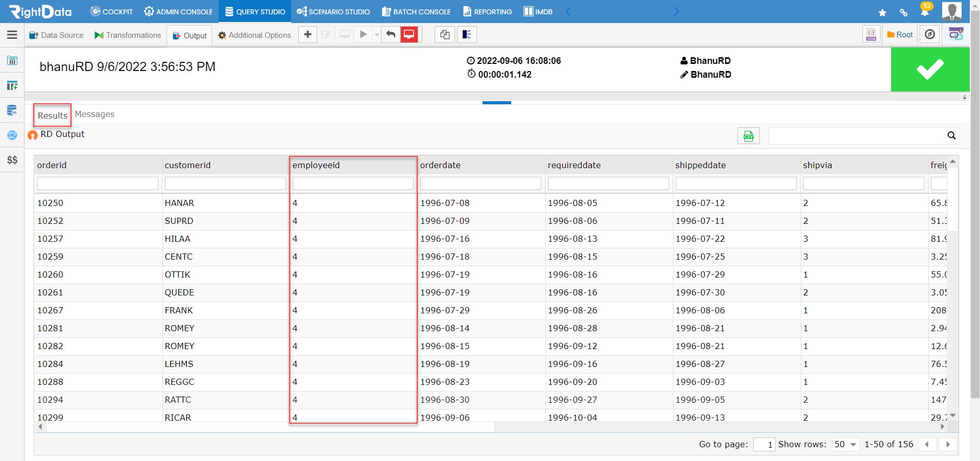This screenshot has width=980, height=461.
Task: Open the user profile avatar
Action: click(952, 11)
